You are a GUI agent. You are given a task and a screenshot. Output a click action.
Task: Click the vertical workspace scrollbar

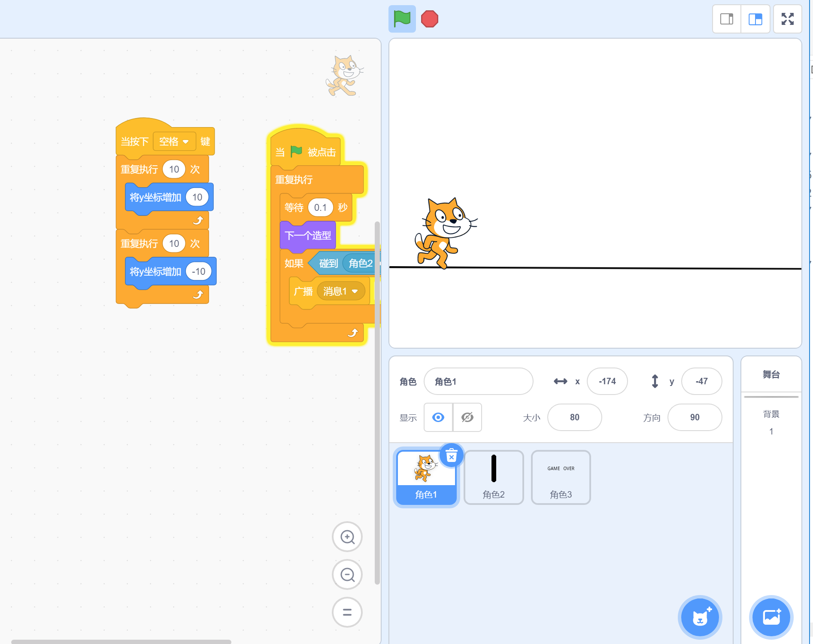[x=377, y=403]
